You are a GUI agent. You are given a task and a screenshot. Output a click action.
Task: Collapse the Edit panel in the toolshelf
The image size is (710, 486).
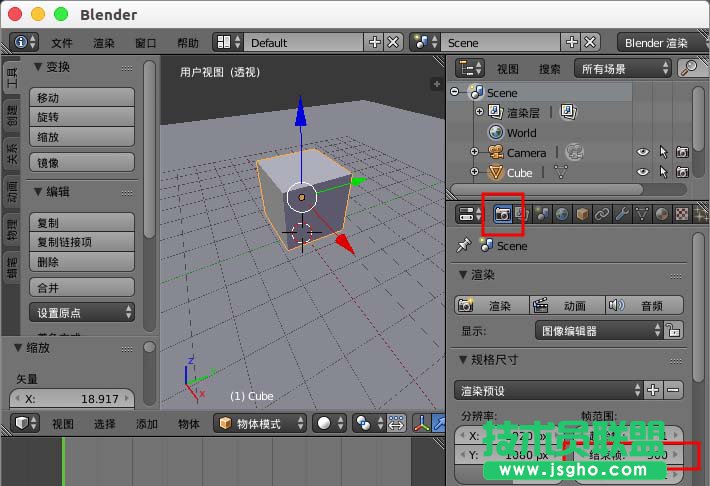pyautogui.click(x=38, y=192)
